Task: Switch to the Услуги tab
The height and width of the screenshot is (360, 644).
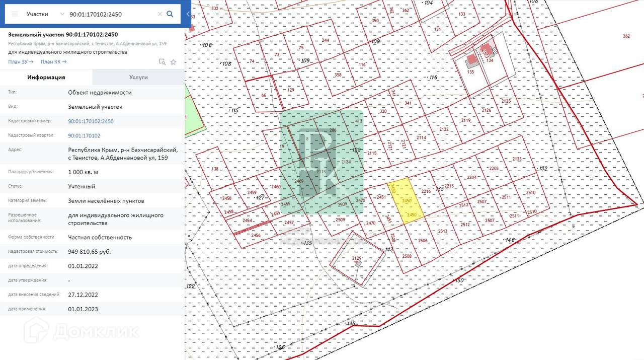Action: 139,77
